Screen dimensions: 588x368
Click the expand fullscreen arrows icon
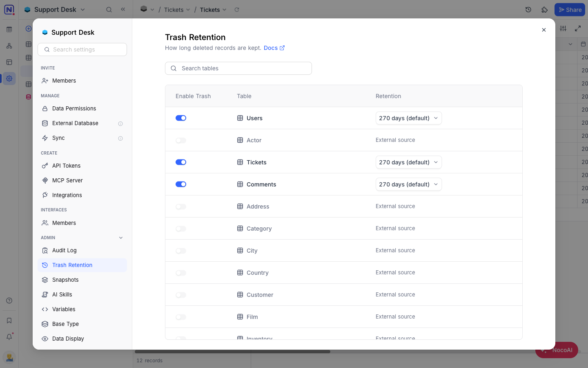click(x=578, y=28)
